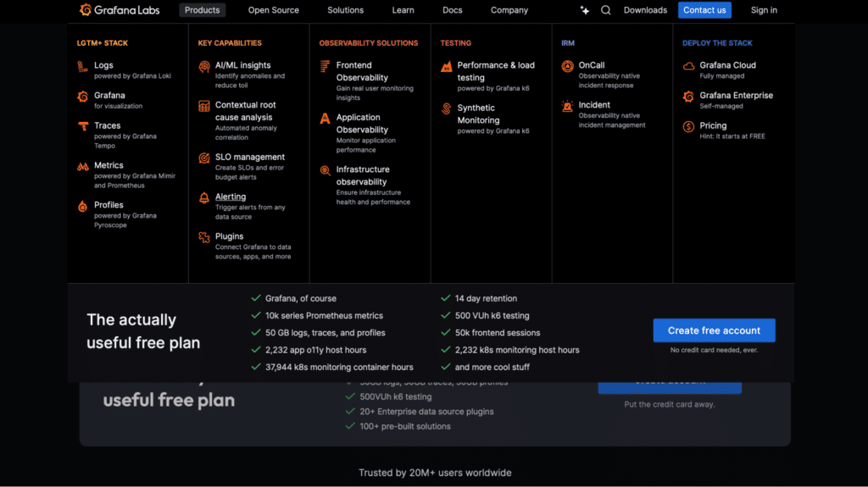Open the Logs link
The image size is (868, 487).
pyautogui.click(x=103, y=65)
